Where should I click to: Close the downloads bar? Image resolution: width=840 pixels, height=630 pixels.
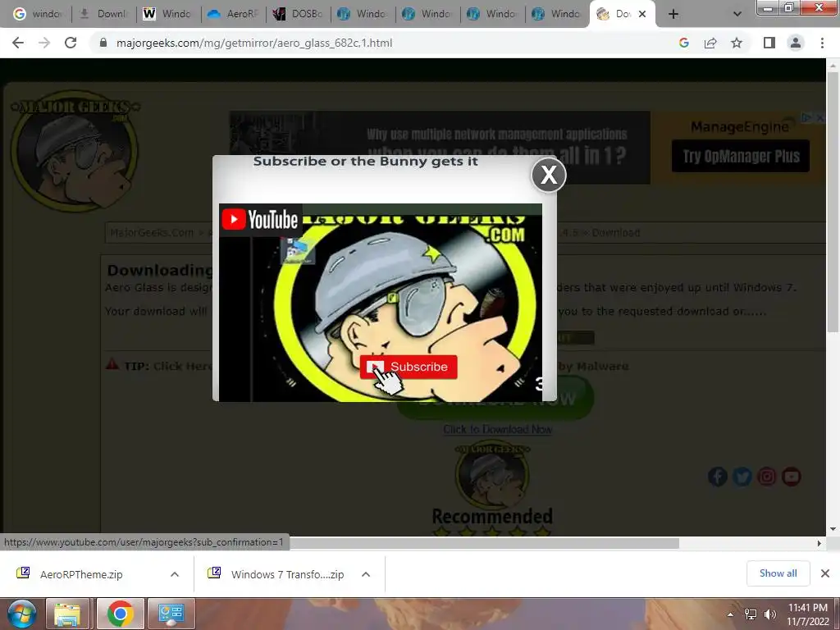coord(825,573)
